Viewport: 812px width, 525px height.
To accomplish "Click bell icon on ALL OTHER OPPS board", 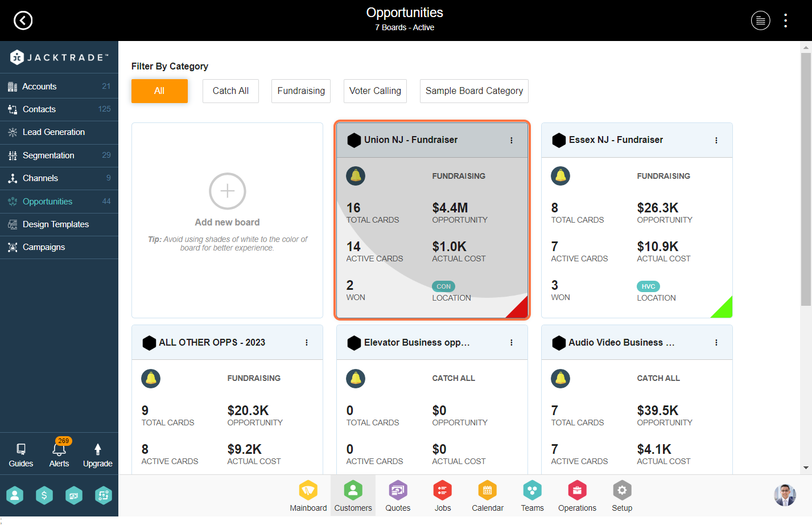I will coord(151,379).
